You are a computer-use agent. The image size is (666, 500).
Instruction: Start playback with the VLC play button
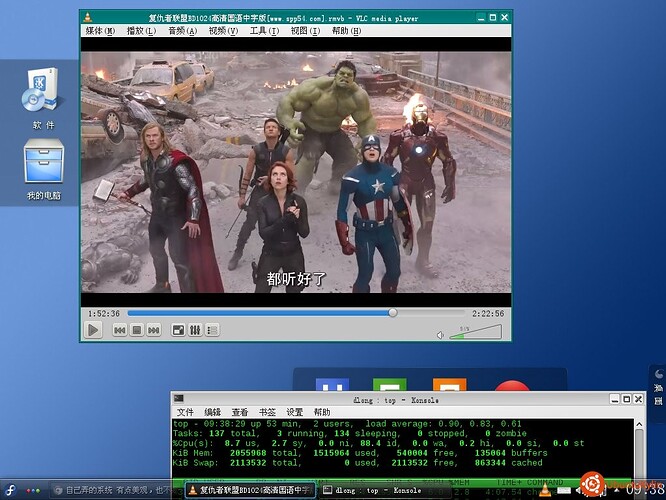(x=93, y=330)
